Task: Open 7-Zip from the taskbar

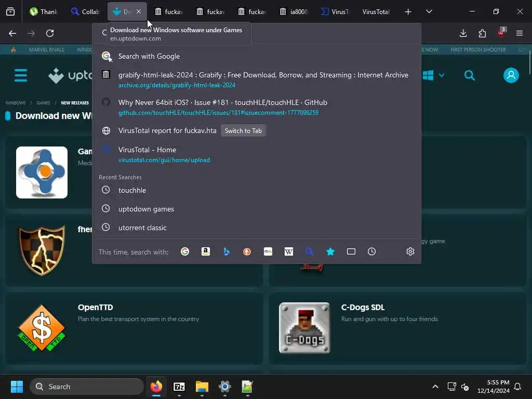Action: pos(179,387)
